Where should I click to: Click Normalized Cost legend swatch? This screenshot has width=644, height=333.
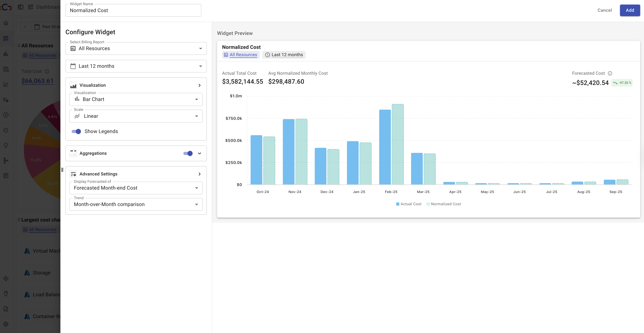tap(428, 204)
